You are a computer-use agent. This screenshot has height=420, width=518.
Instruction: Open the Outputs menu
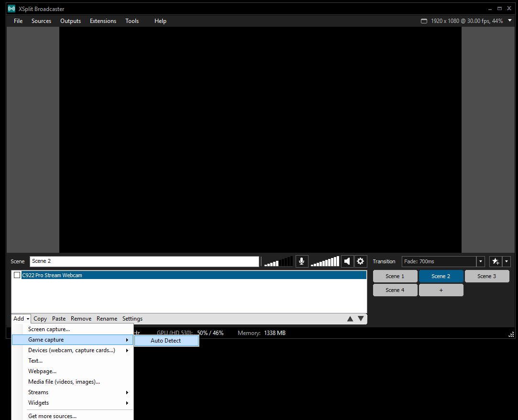coord(71,21)
